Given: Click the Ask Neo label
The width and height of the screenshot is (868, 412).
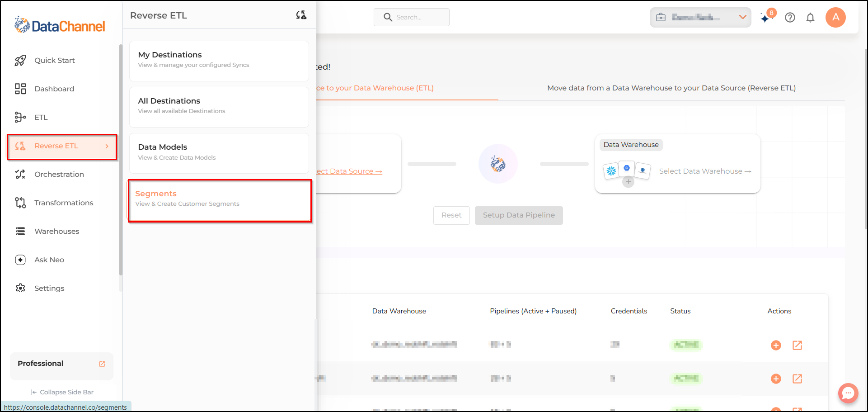Looking at the screenshot, I should (x=49, y=260).
